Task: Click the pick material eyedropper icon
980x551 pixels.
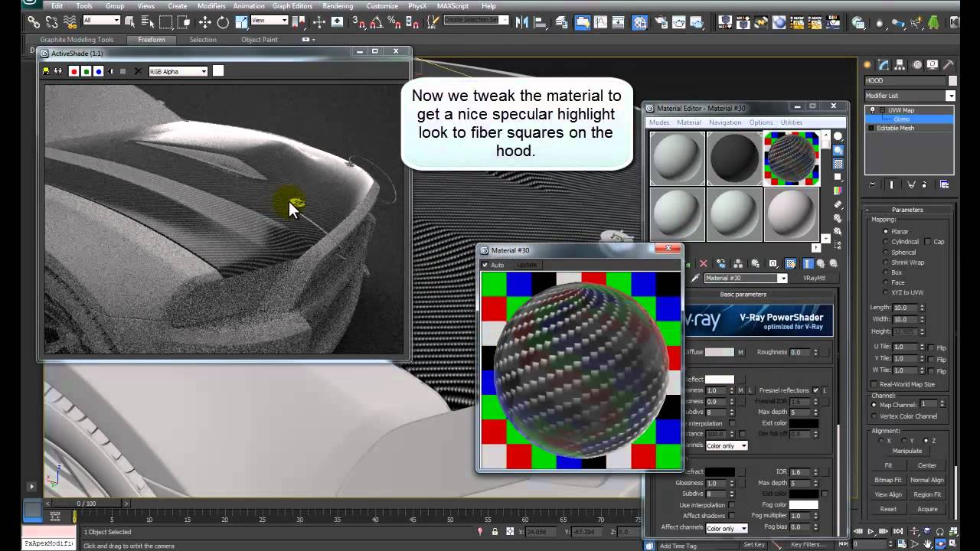Action: click(x=695, y=278)
